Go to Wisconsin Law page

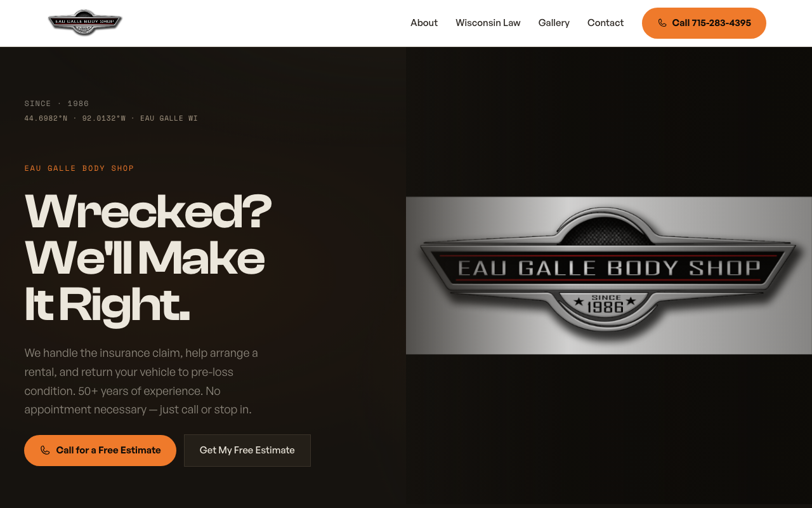tap(488, 23)
